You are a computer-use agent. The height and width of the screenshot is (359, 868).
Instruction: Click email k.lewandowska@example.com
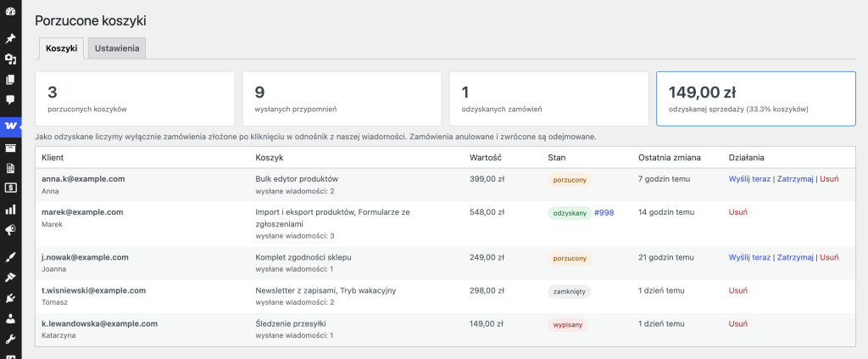point(100,323)
